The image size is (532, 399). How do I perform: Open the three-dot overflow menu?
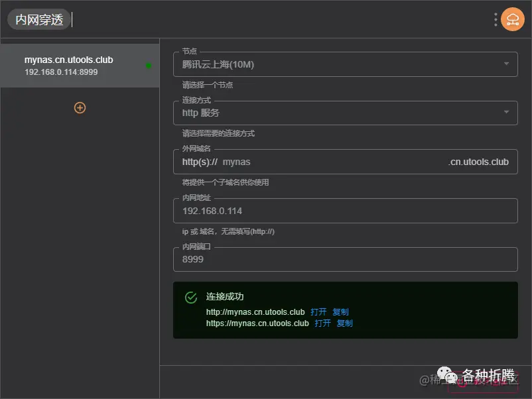pyautogui.click(x=494, y=19)
